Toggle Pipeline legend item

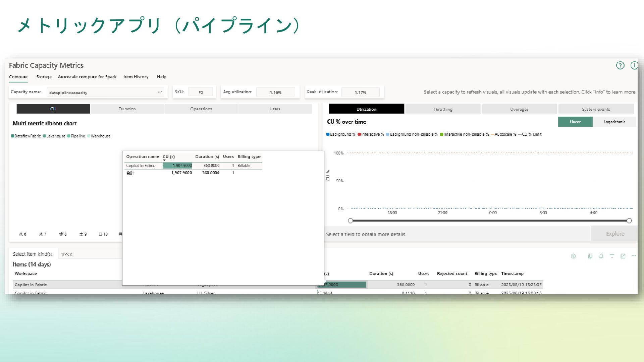tap(76, 136)
